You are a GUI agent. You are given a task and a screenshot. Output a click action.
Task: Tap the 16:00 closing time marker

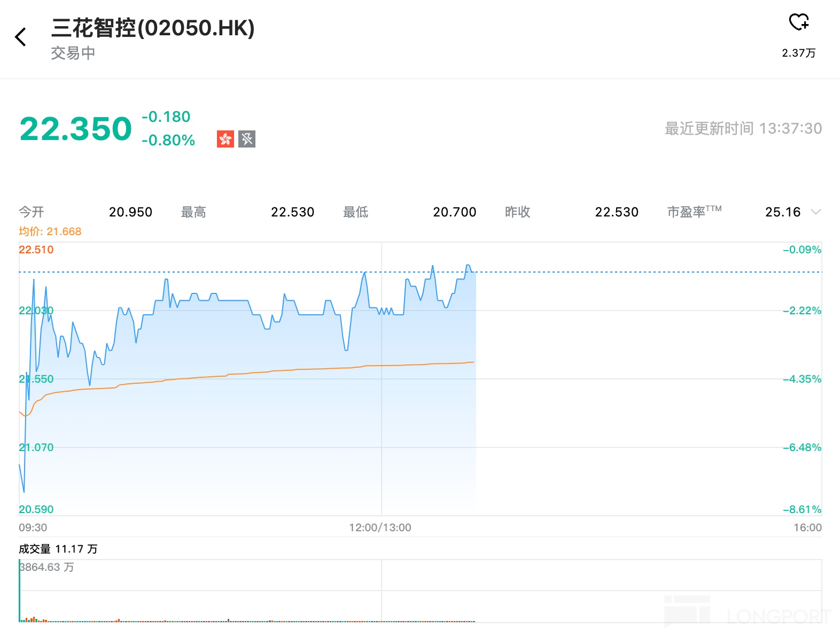click(807, 528)
